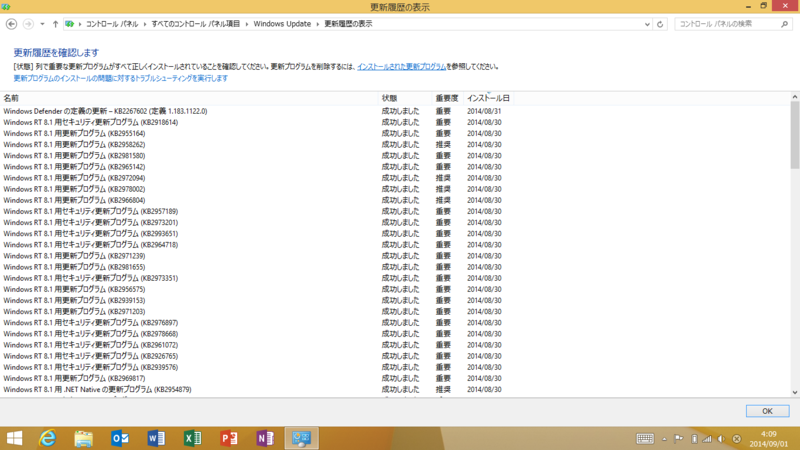Click the install date 2014/08/31 cell
Image resolution: width=800 pixels, height=450 pixels.
[484, 111]
